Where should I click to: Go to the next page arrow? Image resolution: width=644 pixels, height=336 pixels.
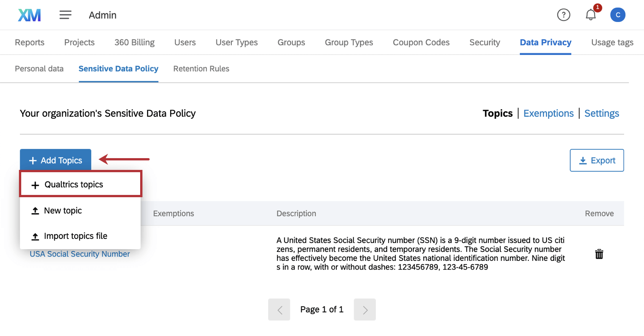click(364, 310)
